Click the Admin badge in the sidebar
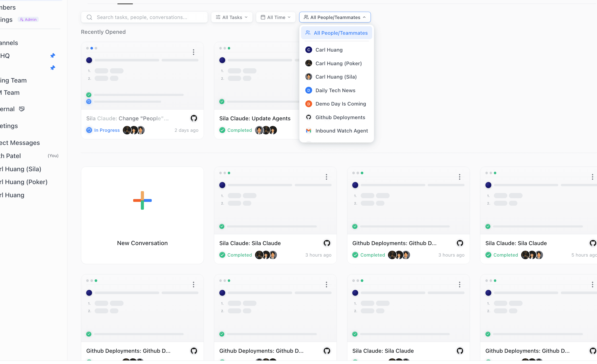The height and width of the screenshot is (364, 597). (28, 19)
